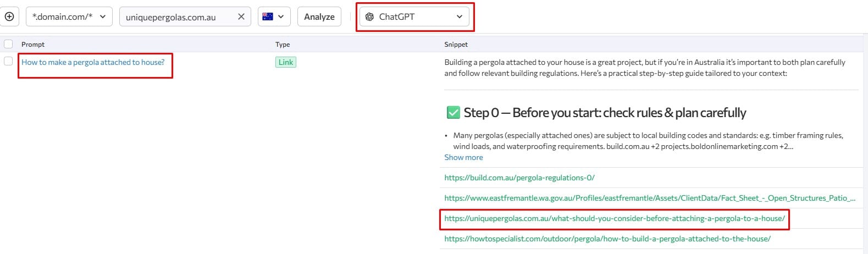Sort by the Prompt column header
Image resolution: width=868 pixels, height=254 pixels.
pos(33,45)
